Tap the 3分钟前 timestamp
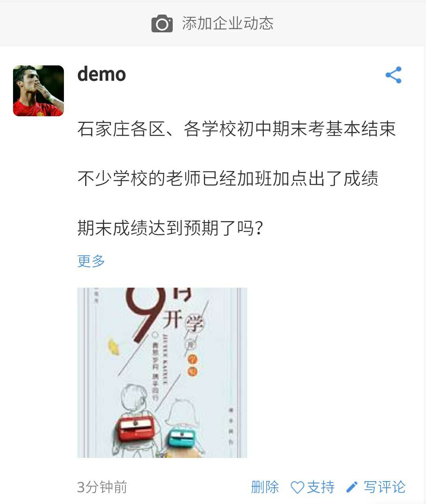426x504 pixels. pyautogui.click(x=102, y=487)
